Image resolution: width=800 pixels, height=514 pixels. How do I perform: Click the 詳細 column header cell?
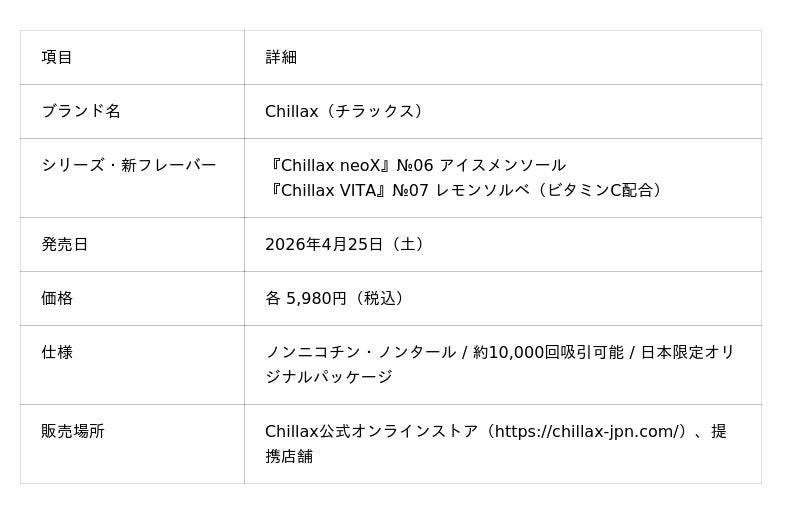(281, 57)
